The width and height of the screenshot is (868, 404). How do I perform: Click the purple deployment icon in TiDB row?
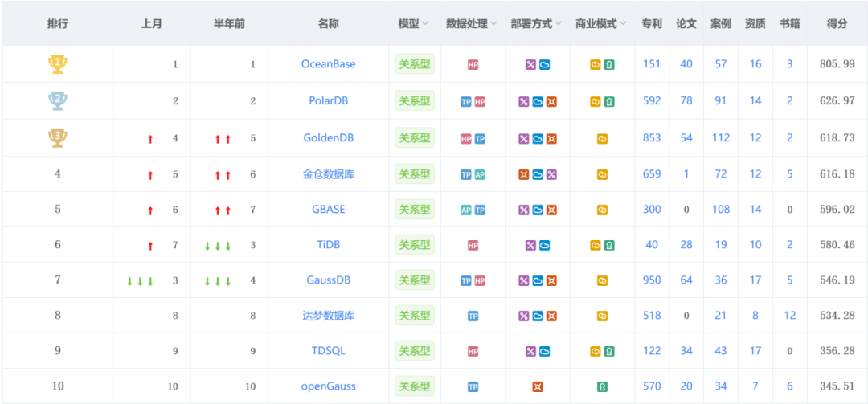[530, 245]
